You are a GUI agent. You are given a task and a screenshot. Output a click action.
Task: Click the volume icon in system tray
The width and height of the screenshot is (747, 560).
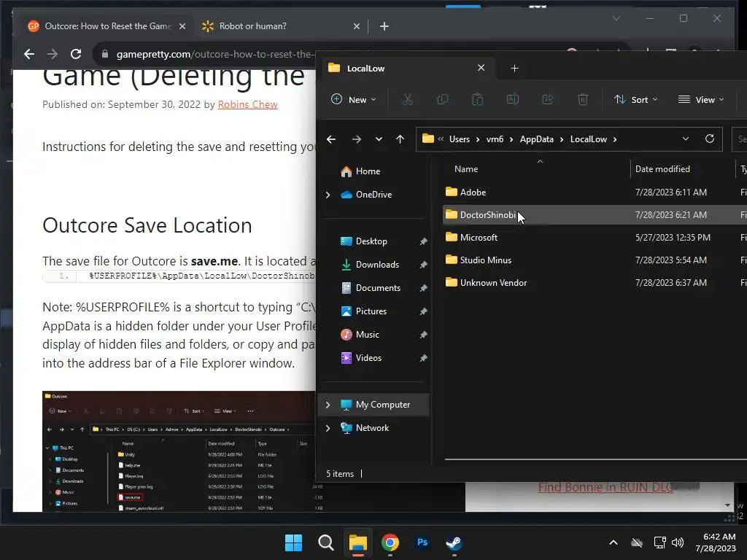click(678, 542)
